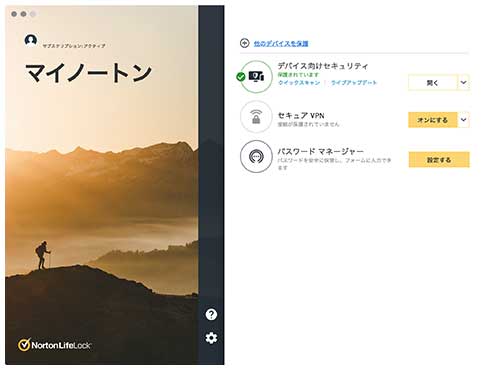Select the Password Manager circular icon
This screenshot has width=490, height=370.
[256, 156]
